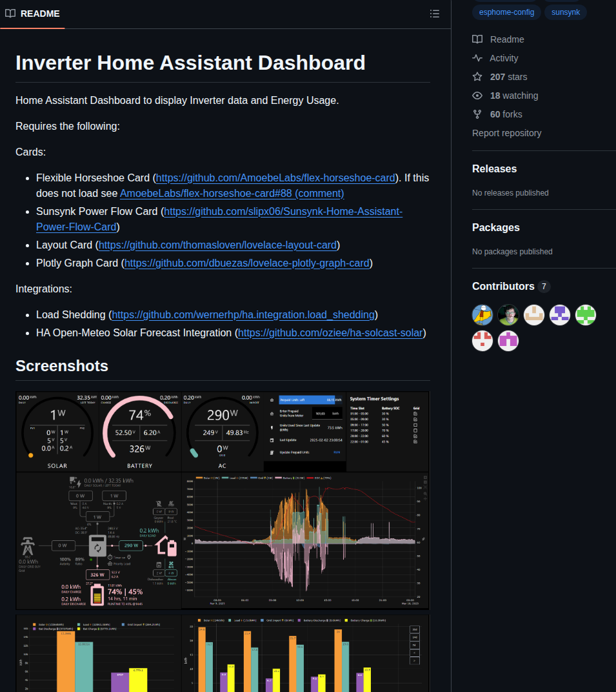Screen dimensions: 616x692
Task: View the 18 watching link
Action: click(x=513, y=96)
